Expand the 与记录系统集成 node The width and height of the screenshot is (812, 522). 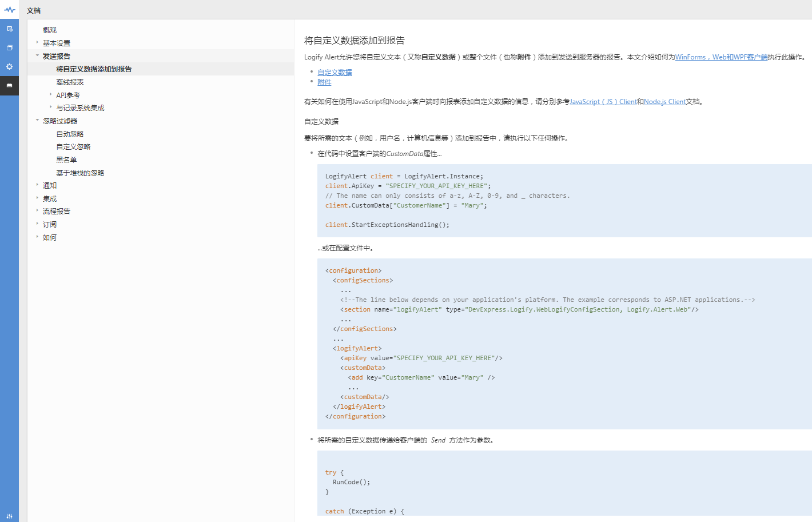(x=50, y=107)
